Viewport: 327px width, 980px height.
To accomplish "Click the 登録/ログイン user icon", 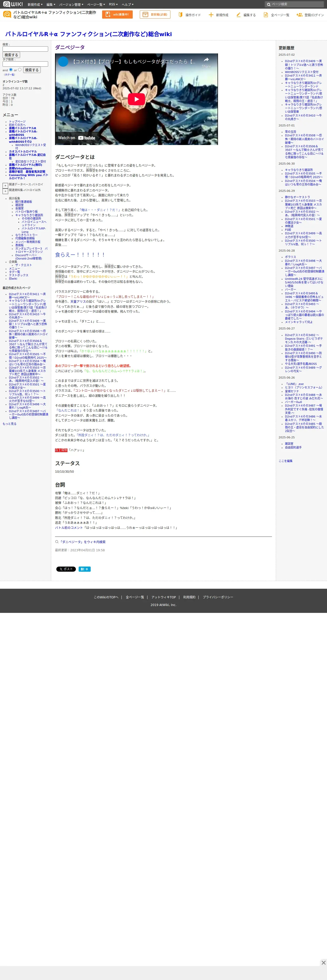I will 299,15.
